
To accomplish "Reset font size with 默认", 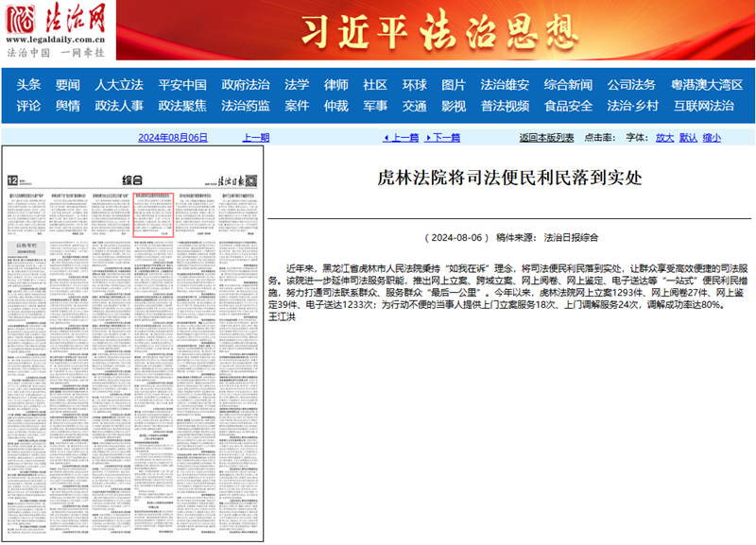I will click(x=688, y=137).
